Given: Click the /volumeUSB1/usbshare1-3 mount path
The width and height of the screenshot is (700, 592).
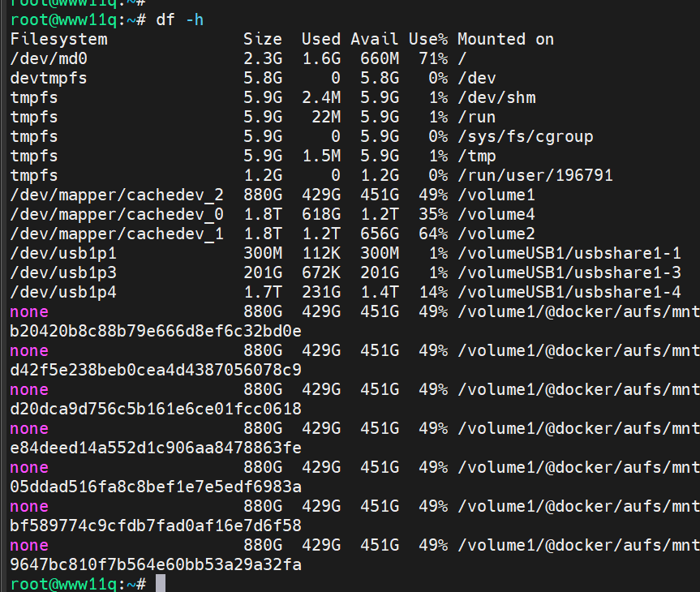Looking at the screenshot, I should pyautogui.click(x=569, y=272).
